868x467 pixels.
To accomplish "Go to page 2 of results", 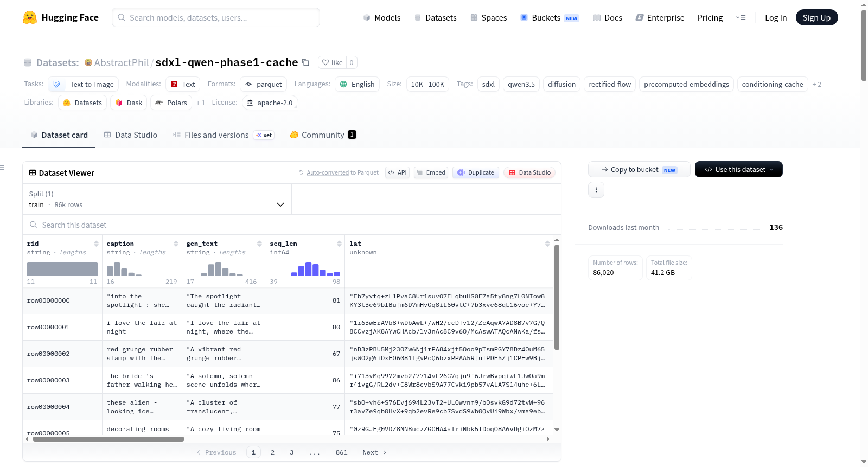I will 272,452.
